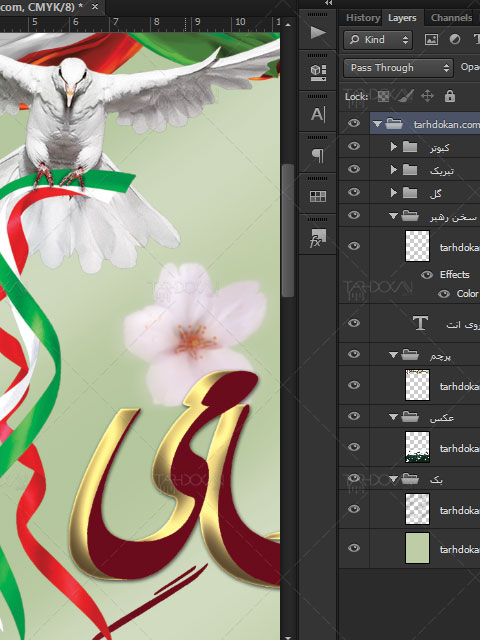Lock transparent pixels icon
This screenshot has width=480, height=640.
pos(383,96)
